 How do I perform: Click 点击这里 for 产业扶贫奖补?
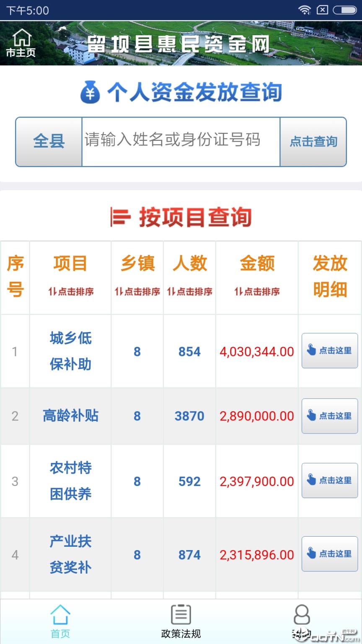click(x=329, y=554)
